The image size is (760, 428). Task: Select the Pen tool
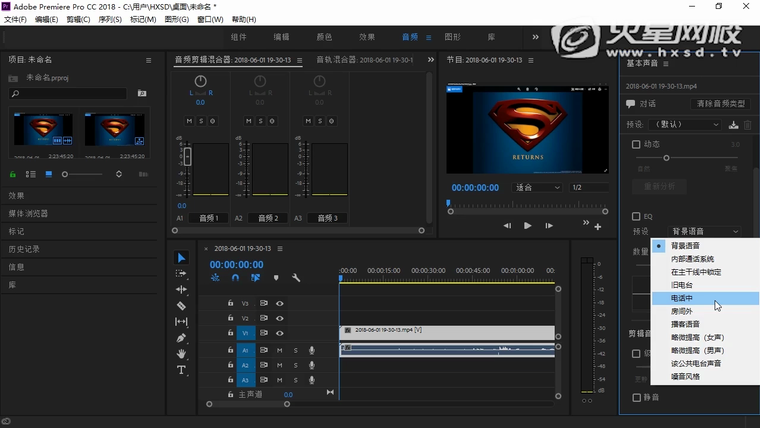pyautogui.click(x=181, y=338)
